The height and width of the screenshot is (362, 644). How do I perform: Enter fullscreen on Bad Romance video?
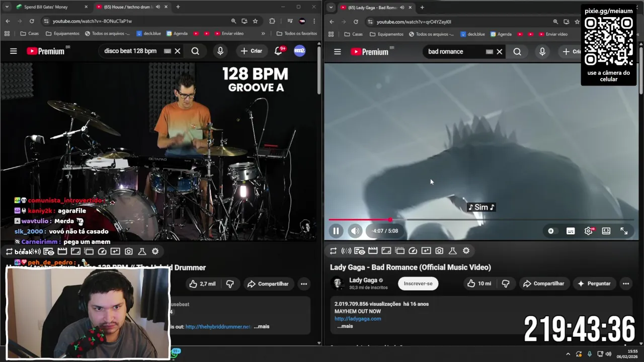coord(624,231)
